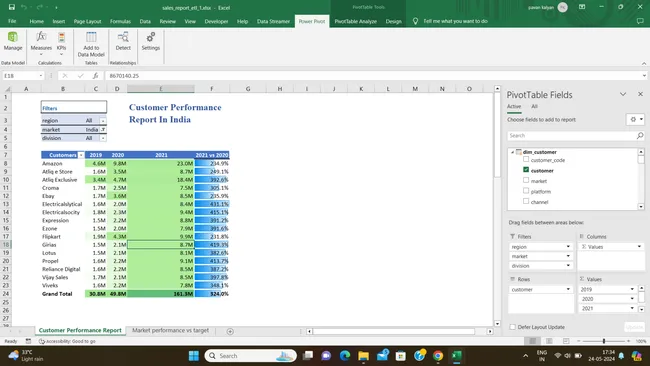This screenshot has width=650, height=366.
Task: Undo the last action
Action: pyautogui.click(x=24, y=7)
